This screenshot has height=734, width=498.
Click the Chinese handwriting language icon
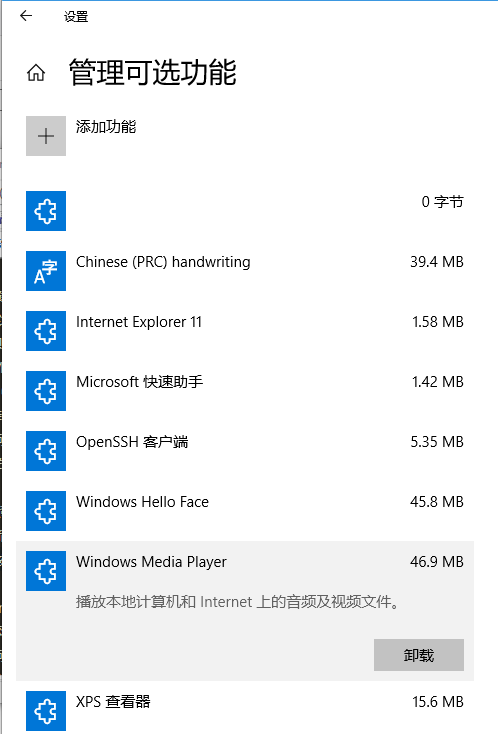pyautogui.click(x=46, y=271)
